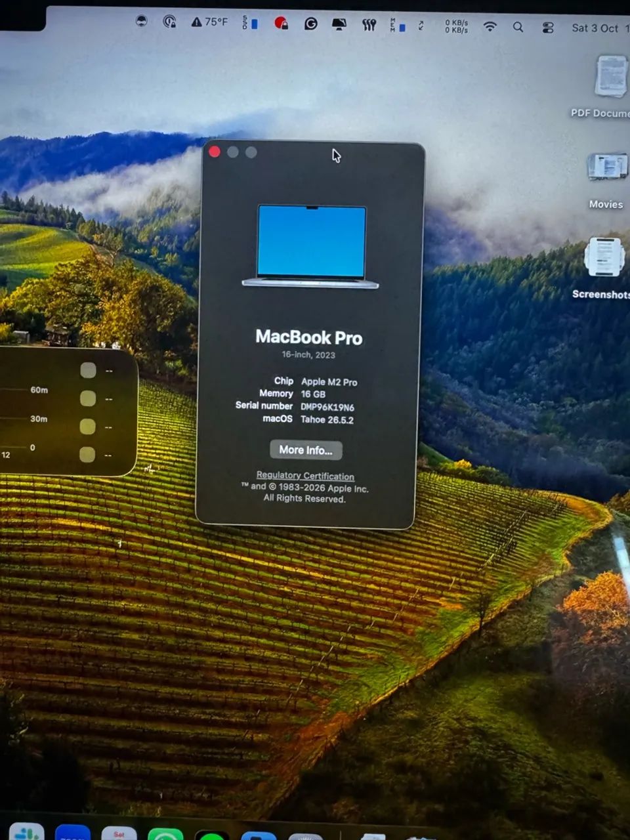Click the 16 GB memory value
This screenshot has width=630, height=840.
tap(313, 394)
